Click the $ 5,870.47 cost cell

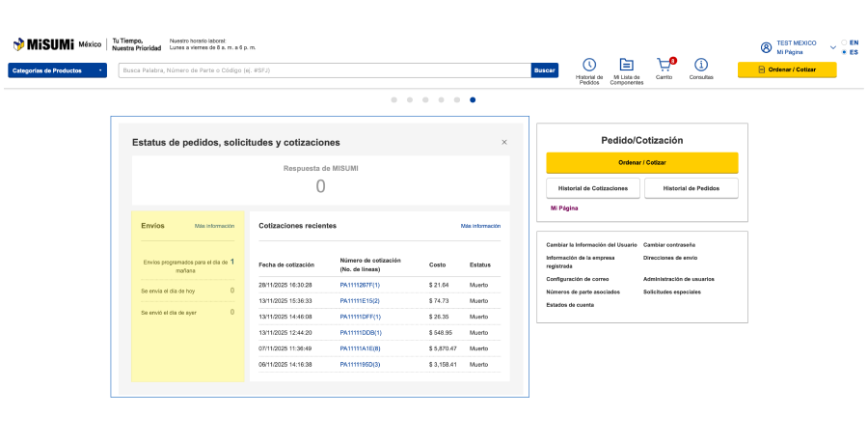click(443, 348)
